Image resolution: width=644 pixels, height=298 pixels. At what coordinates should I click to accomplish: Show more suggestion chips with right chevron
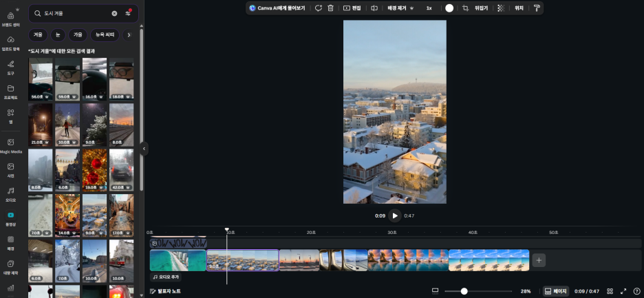pyautogui.click(x=129, y=35)
